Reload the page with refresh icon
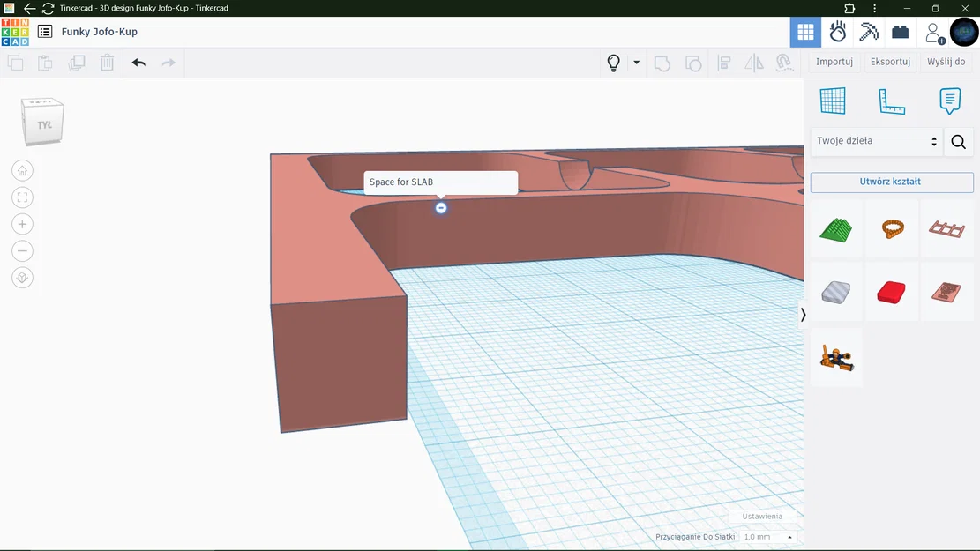The width and height of the screenshot is (980, 551). [x=48, y=8]
